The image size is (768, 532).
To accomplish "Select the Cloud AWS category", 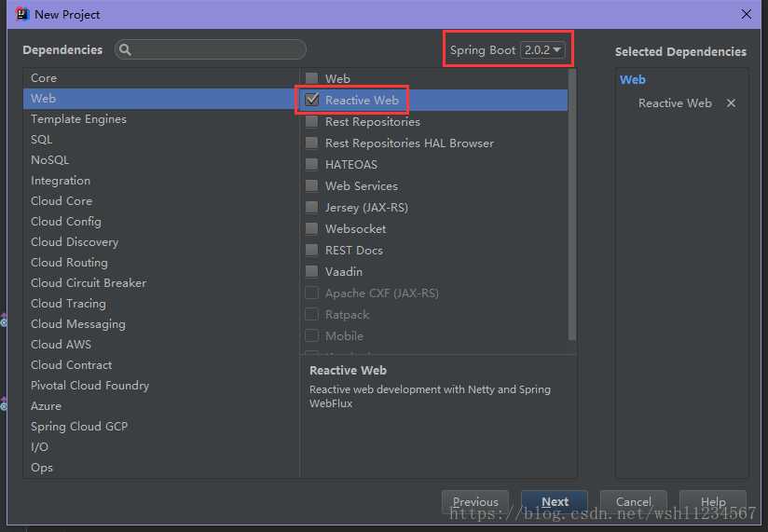I will point(160,345).
